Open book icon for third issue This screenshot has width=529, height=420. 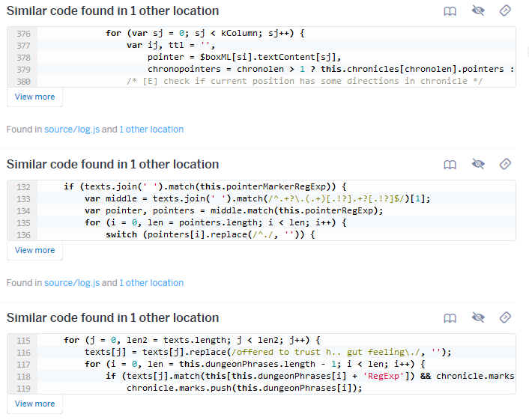(x=450, y=318)
